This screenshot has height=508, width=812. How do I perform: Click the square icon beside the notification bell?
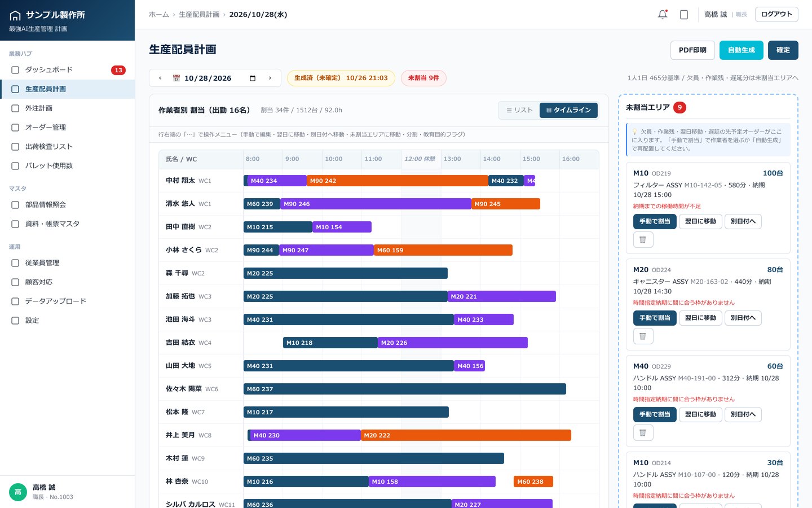(x=684, y=15)
